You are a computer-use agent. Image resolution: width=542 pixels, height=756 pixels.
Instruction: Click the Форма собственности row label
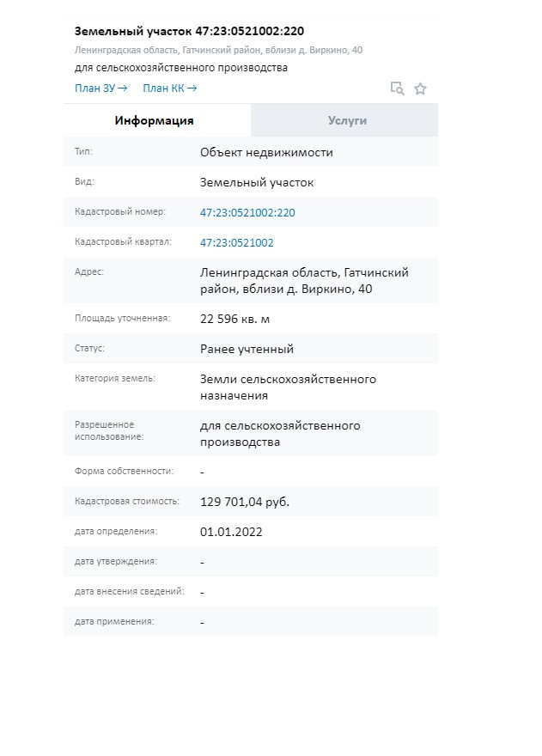point(125,471)
